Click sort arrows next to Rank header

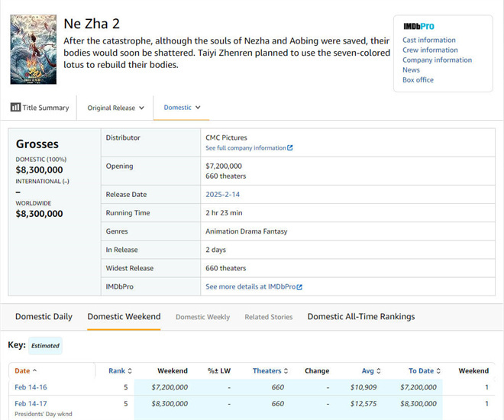pos(130,371)
